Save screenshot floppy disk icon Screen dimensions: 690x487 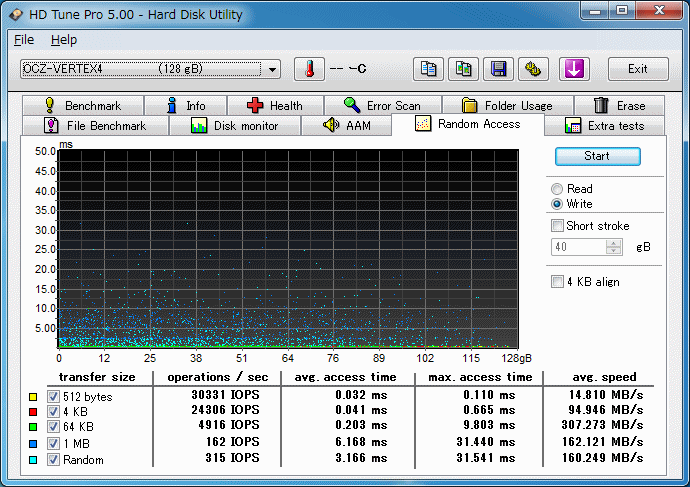coord(498,69)
